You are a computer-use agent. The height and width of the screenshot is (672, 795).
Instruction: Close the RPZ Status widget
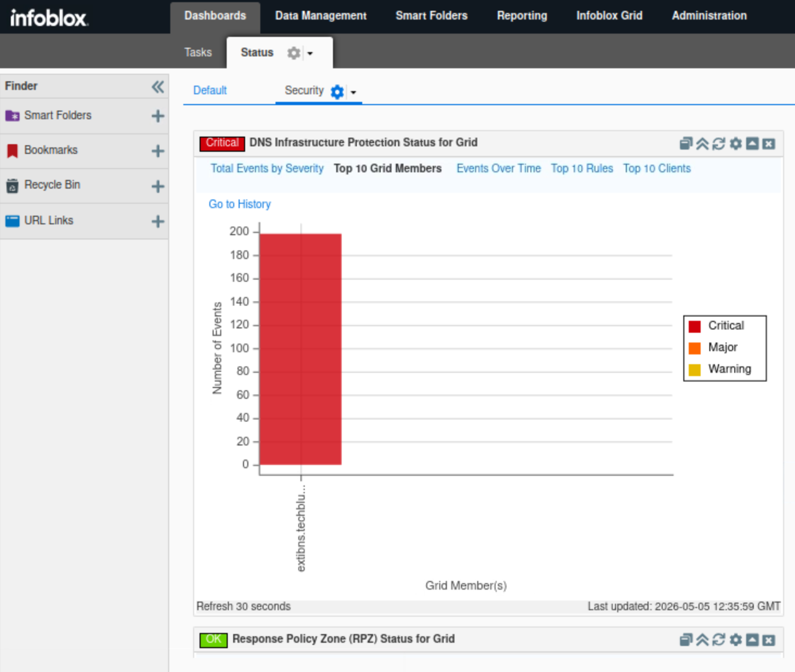click(x=769, y=640)
